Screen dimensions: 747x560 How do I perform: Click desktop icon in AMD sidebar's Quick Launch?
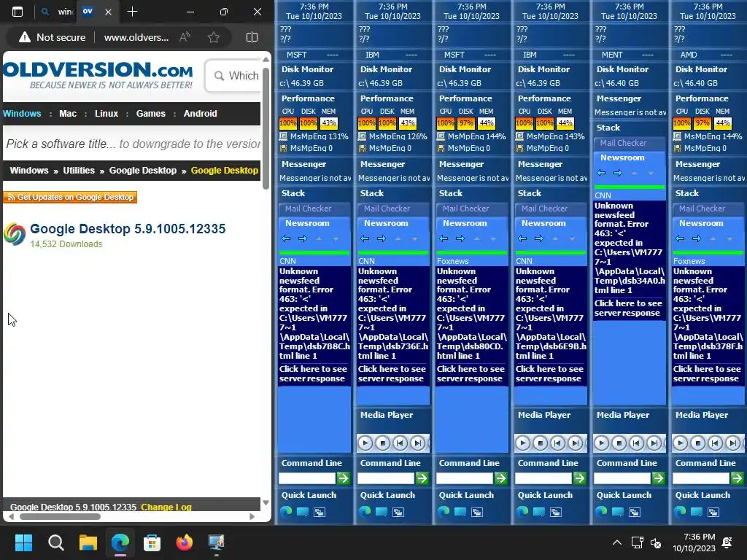click(697, 512)
